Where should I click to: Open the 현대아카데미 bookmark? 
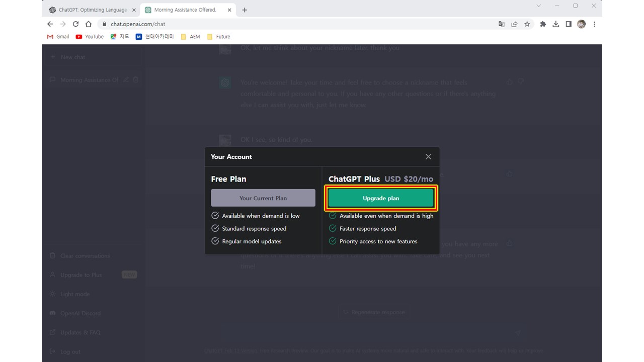(x=155, y=37)
